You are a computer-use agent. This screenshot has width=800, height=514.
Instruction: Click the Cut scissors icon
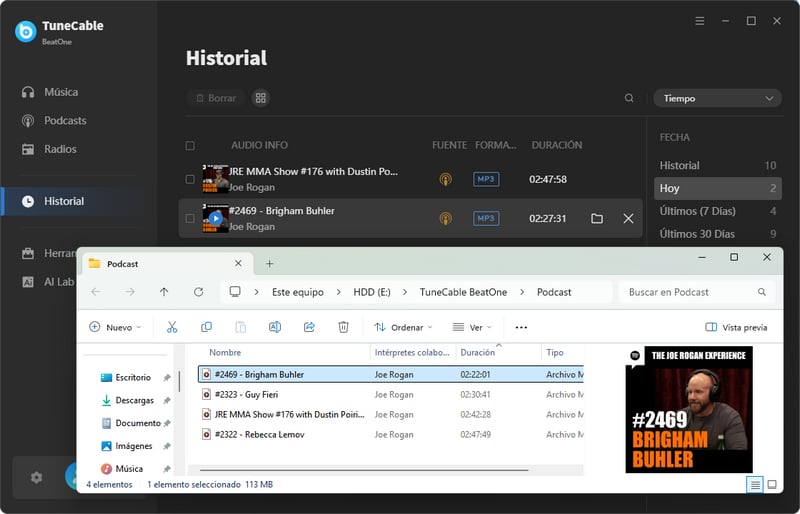point(172,327)
